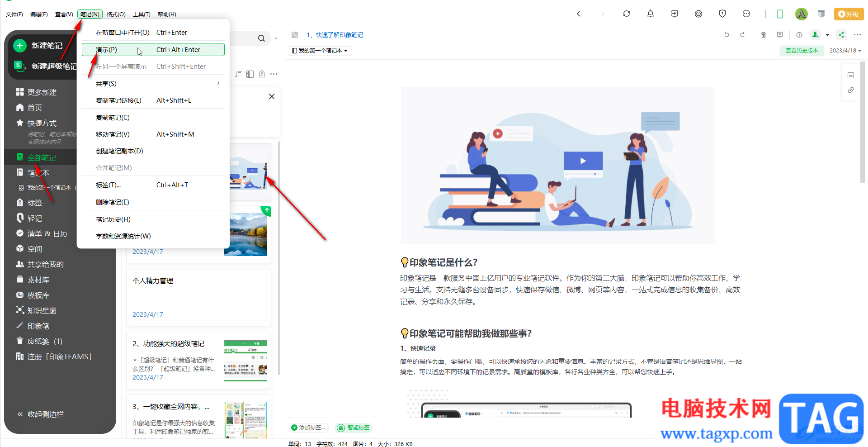The height and width of the screenshot is (447, 868).
Task: Click the undo arrow in note toolbar
Action: tap(726, 35)
